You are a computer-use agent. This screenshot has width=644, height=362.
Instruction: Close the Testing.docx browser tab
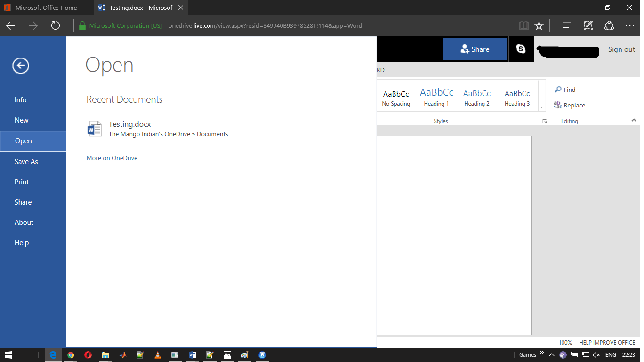(x=181, y=8)
